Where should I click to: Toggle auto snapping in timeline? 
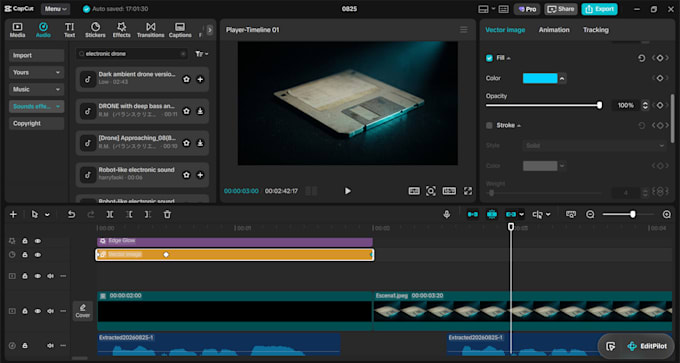click(492, 214)
